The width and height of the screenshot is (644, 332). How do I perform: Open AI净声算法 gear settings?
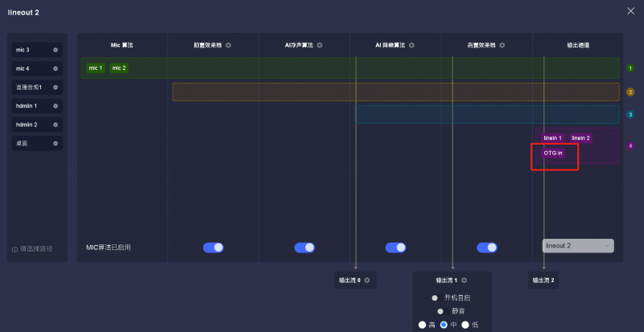point(320,45)
